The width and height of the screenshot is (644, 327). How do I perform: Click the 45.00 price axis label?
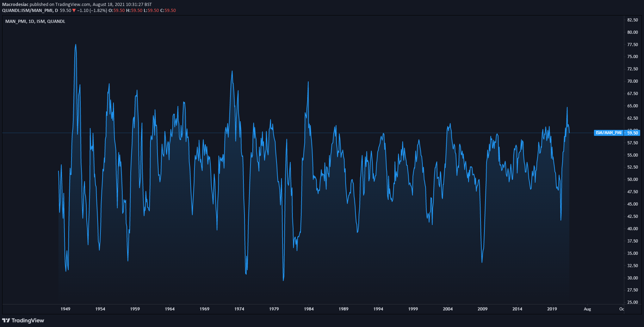click(x=632, y=204)
